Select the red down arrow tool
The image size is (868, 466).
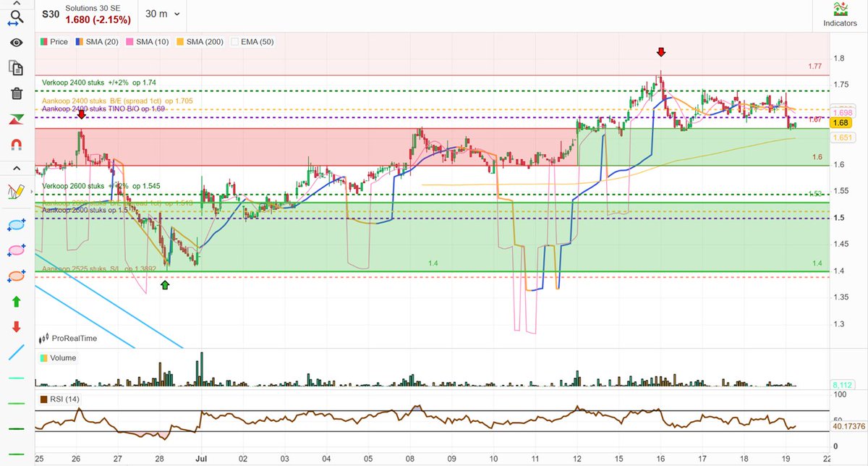click(x=16, y=327)
